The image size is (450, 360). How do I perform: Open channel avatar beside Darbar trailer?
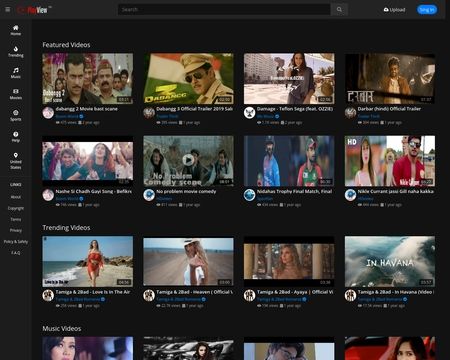click(x=350, y=113)
